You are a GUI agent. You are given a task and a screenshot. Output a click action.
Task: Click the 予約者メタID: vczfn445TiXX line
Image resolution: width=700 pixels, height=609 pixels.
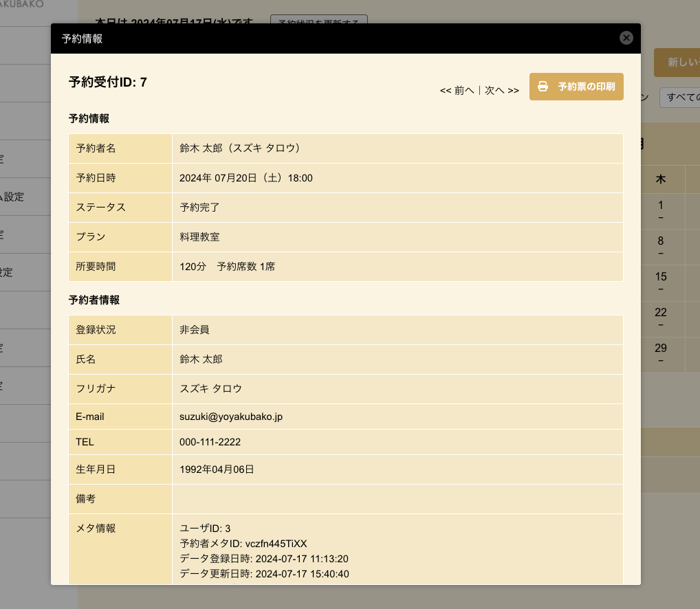coord(243,544)
